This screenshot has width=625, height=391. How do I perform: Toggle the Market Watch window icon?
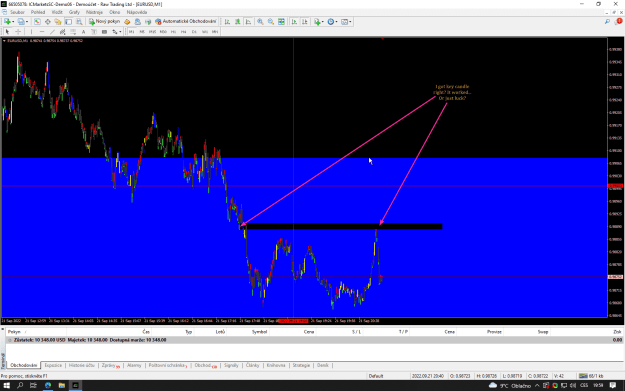[x=37, y=22]
